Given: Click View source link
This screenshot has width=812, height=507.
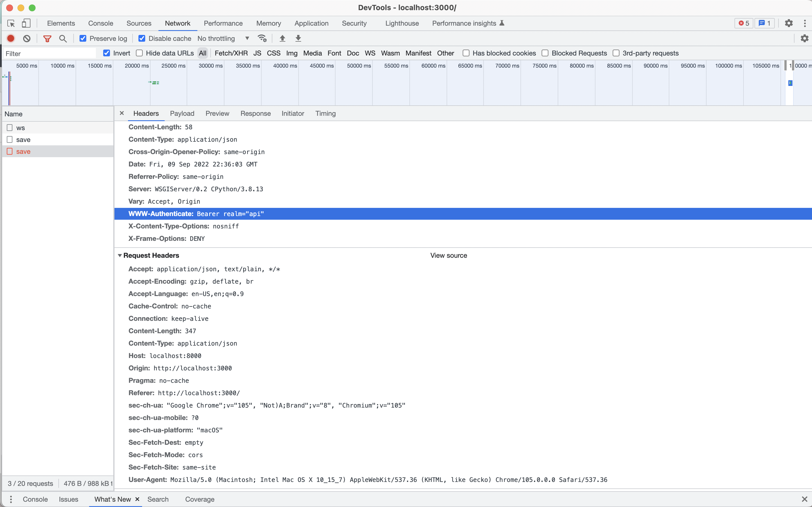Looking at the screenshot, I should tap(448, 255).
